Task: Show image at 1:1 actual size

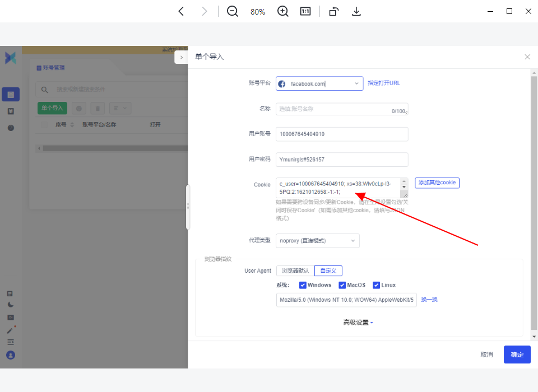Action: click(305, 11)
